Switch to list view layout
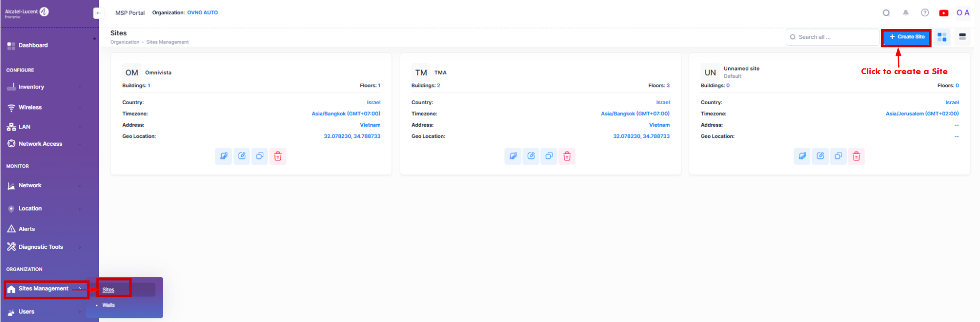 point(962,37)
